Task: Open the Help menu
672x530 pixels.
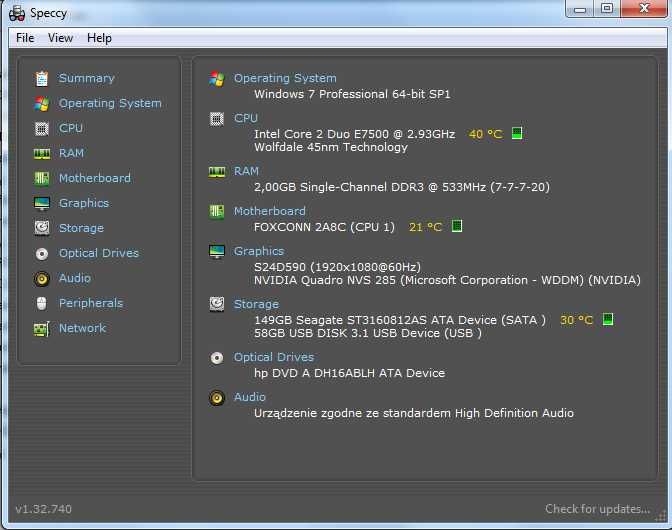Action: [99, 38]
